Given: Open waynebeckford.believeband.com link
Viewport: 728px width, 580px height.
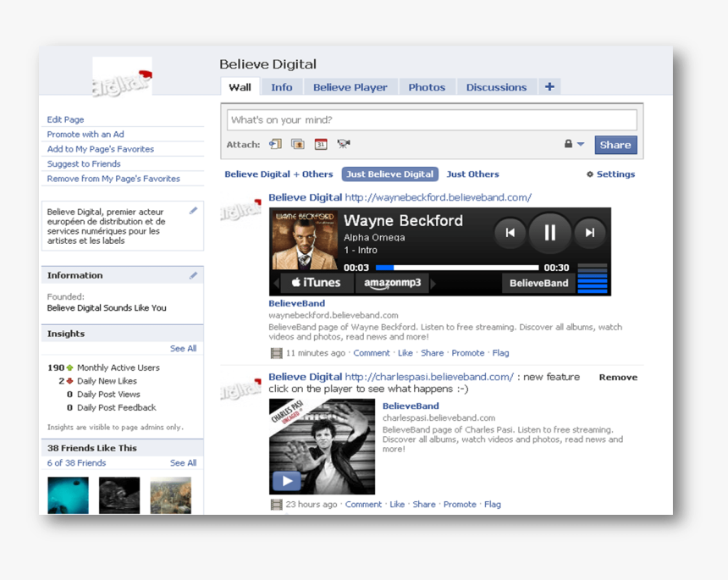Looking at the screenshot, I should tap(438, 197).
